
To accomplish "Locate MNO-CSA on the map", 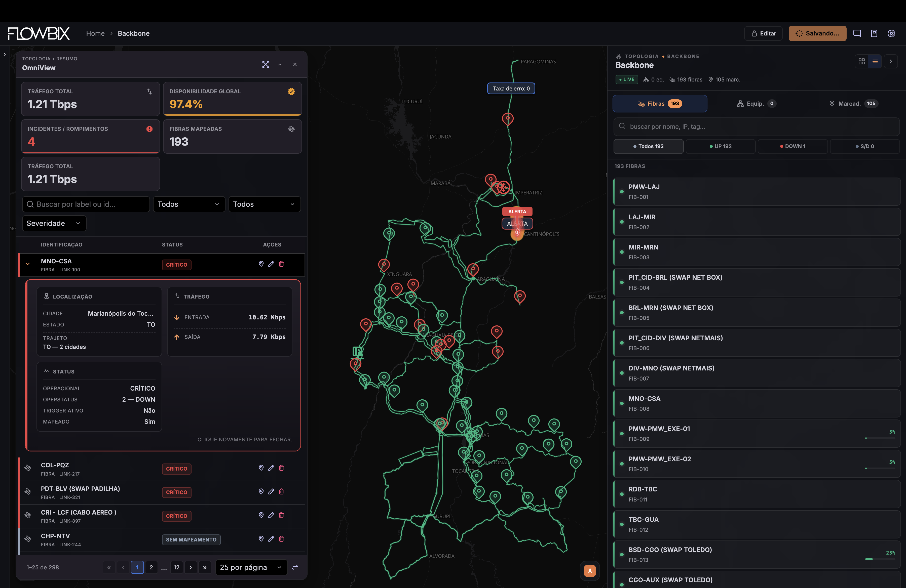I will 261,264.
